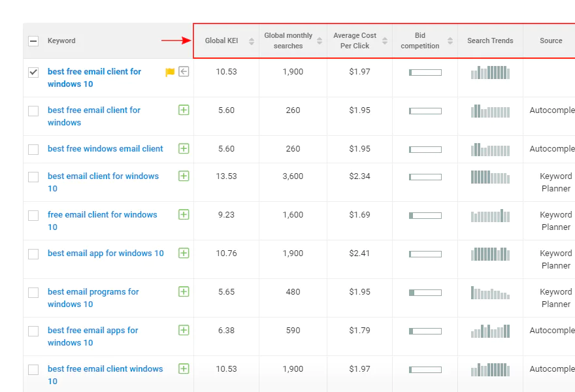Toggle the select-all checkbox in table header

(33, 41)
